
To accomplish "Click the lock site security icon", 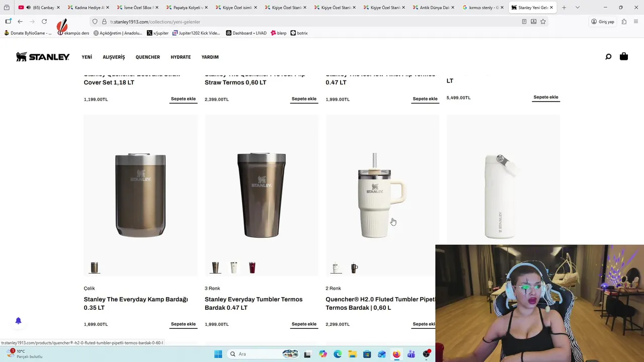I will coord(104,22).
